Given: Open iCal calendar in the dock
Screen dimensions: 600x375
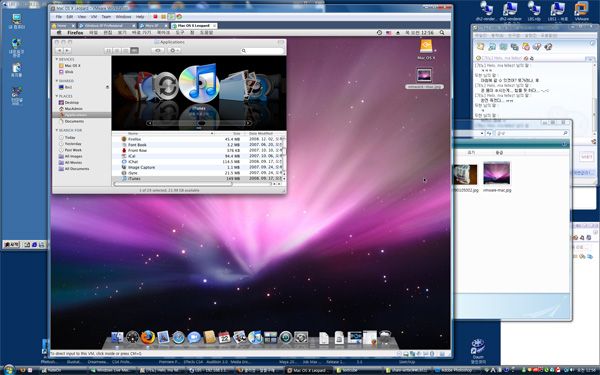Looking at the screenshot, I should 224,337.
